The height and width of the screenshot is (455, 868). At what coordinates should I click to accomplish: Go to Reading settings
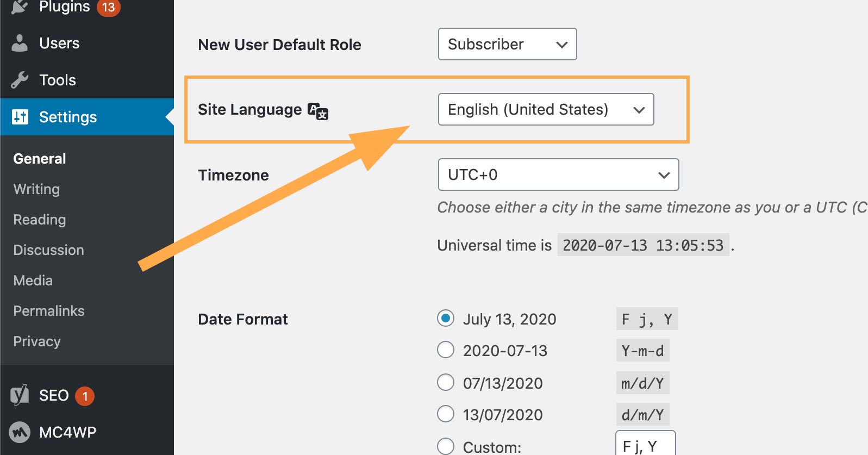tap(40, 220)
